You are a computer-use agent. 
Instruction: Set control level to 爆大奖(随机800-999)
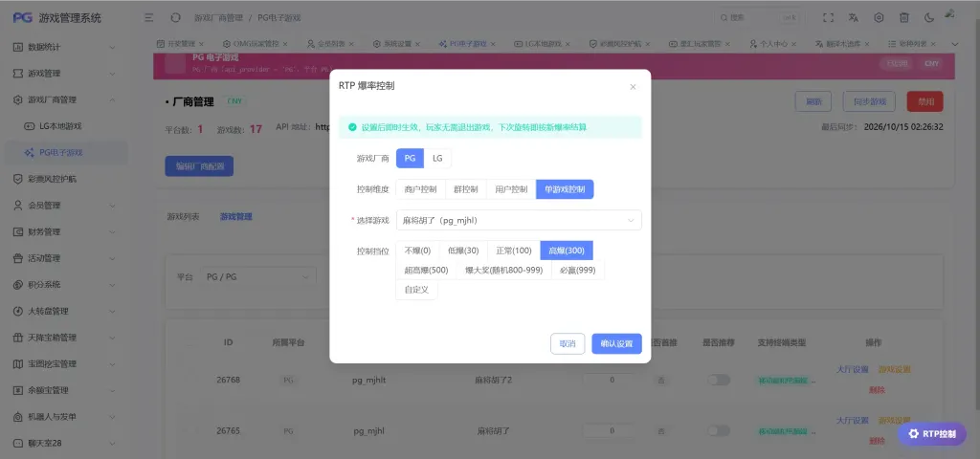coord(504,271)
